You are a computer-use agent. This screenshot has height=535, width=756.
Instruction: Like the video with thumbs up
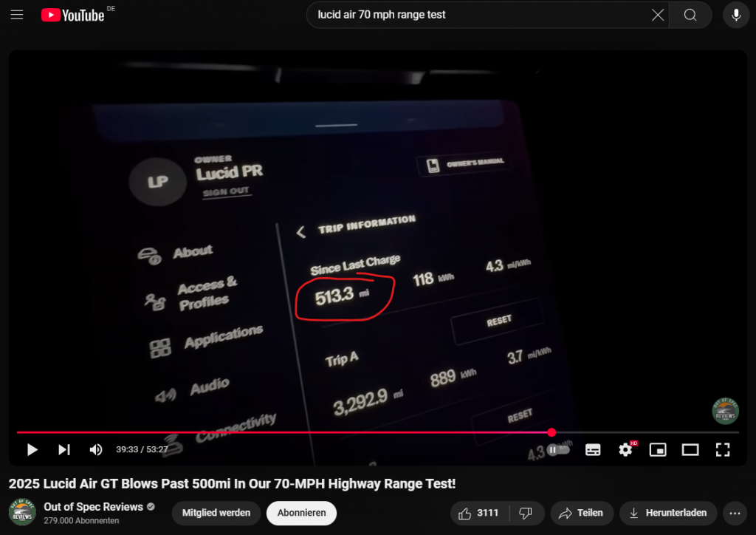pos(479,513)
